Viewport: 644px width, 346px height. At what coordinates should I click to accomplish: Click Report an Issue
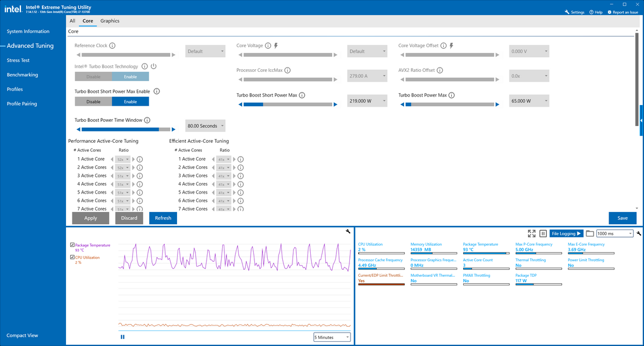(x=623, y=12)
